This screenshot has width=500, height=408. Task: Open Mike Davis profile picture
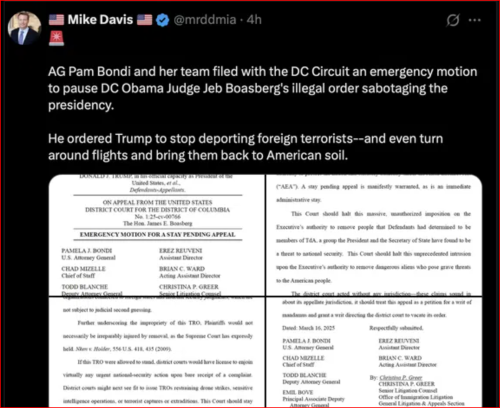[x=24, y=28]
